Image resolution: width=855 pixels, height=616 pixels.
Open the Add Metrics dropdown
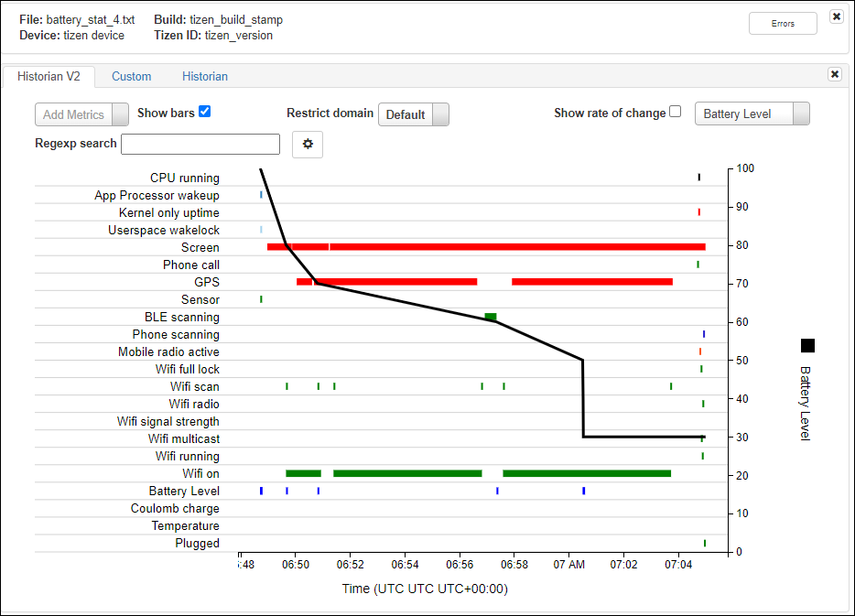(x=81, y=114)
